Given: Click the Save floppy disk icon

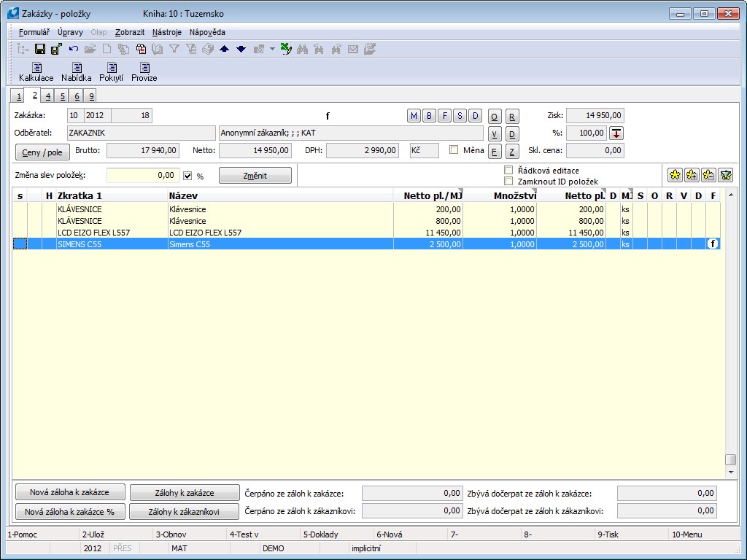Looking at the screenshot, I should (40, 49).
